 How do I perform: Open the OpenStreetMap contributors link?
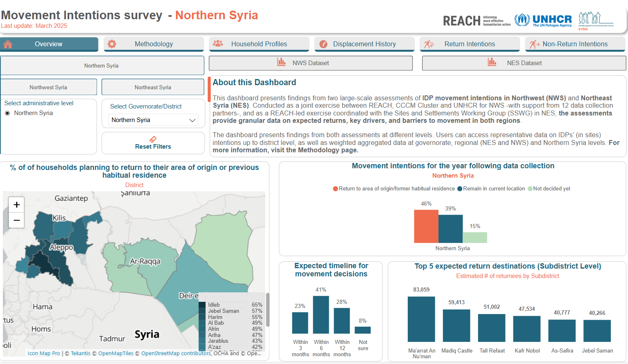(x=176, y=353)
